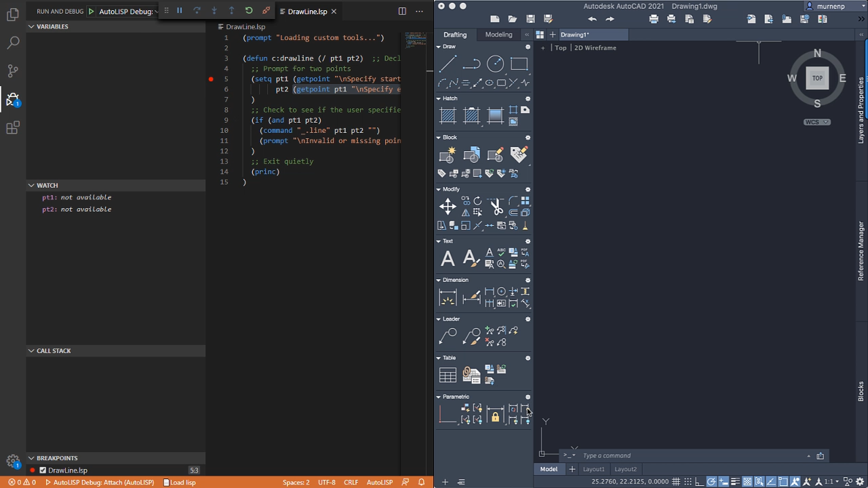
Task: Click Step Out in debug toolbar
Action: point(231,11)
